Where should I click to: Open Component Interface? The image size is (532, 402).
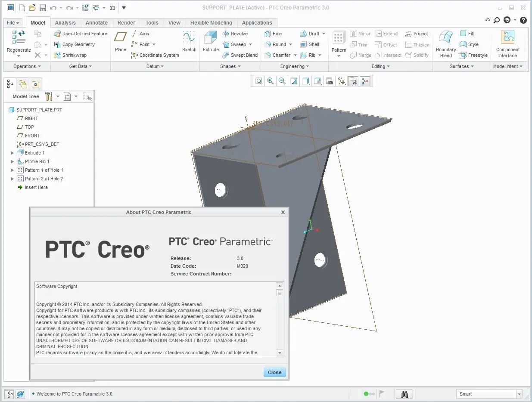tap(508, 44)
